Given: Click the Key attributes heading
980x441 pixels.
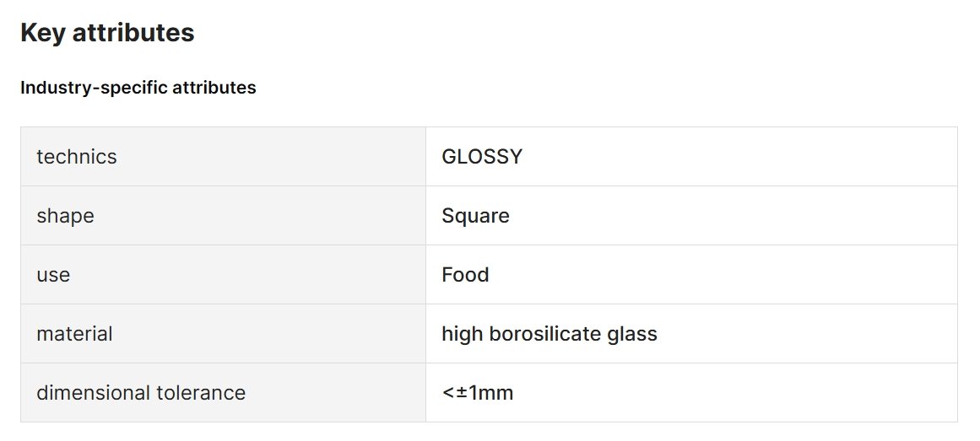Looking at the screenshot, I should pos(107,33).
